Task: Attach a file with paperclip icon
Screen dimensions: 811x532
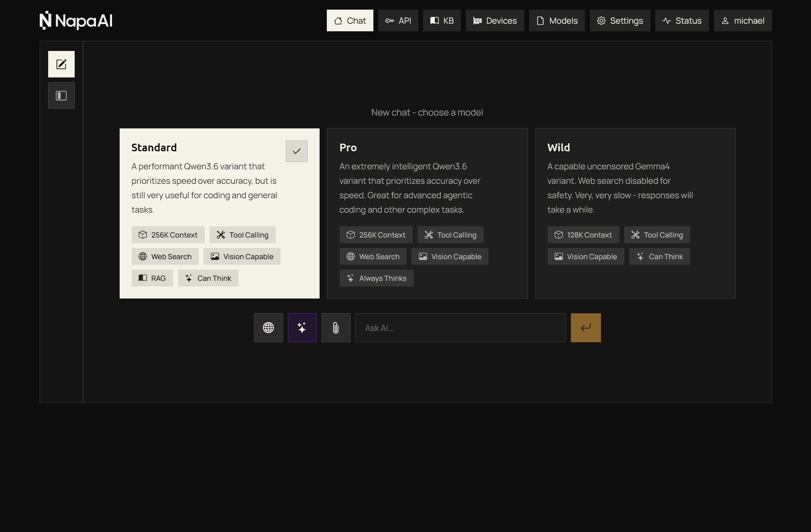Action: coord(336,328)
